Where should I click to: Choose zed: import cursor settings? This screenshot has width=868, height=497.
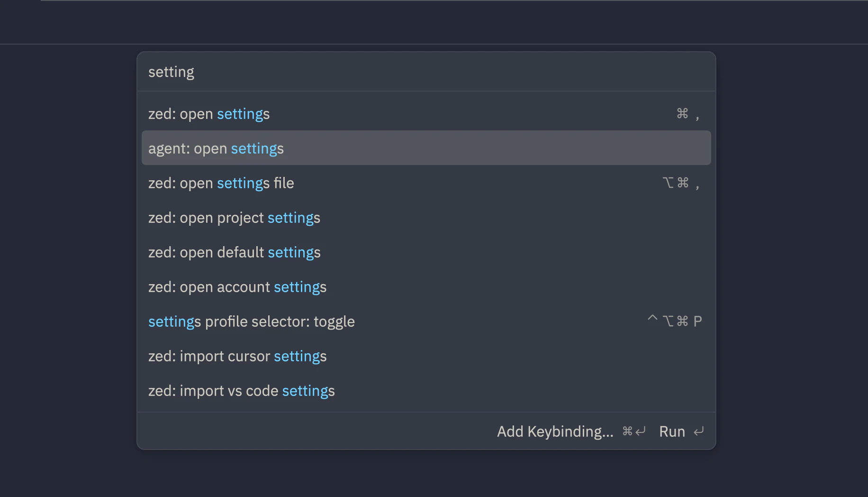pos(237,356)
